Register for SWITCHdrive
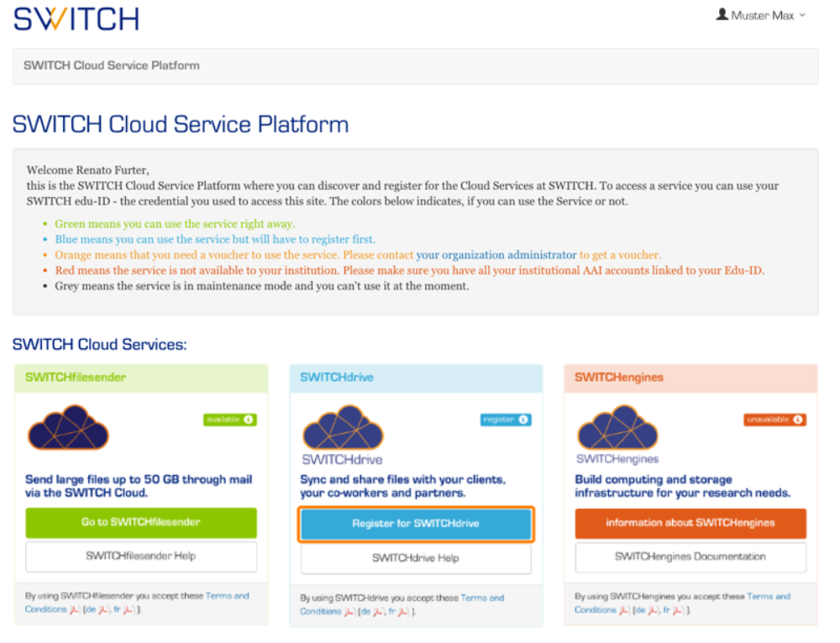 pos(416,524)
